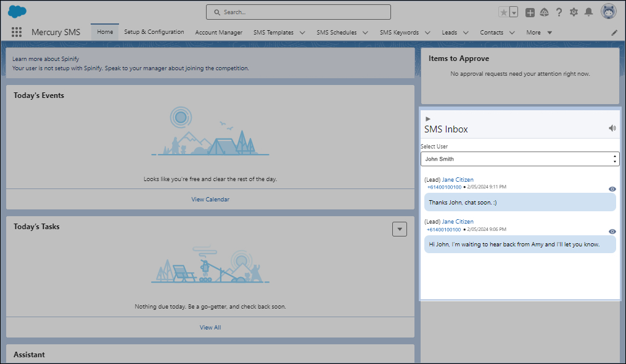
Task: Create a record with the plus icon
Action: (529, 12)
